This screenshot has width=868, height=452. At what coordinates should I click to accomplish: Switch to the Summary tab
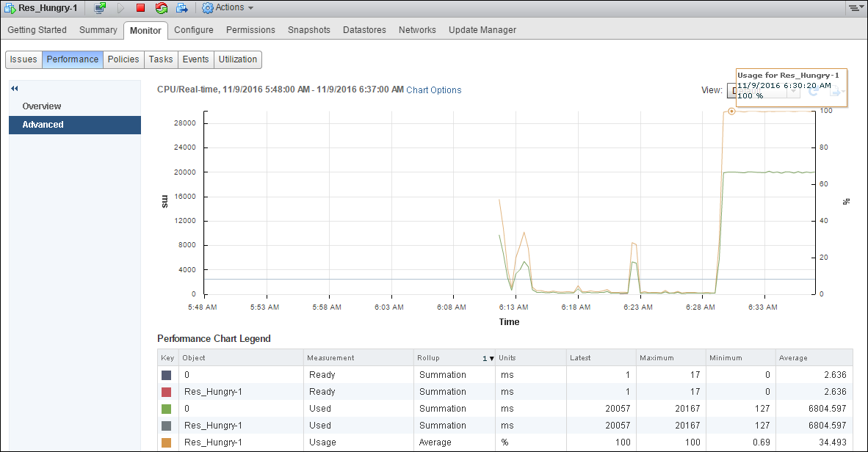click(98, 30)
